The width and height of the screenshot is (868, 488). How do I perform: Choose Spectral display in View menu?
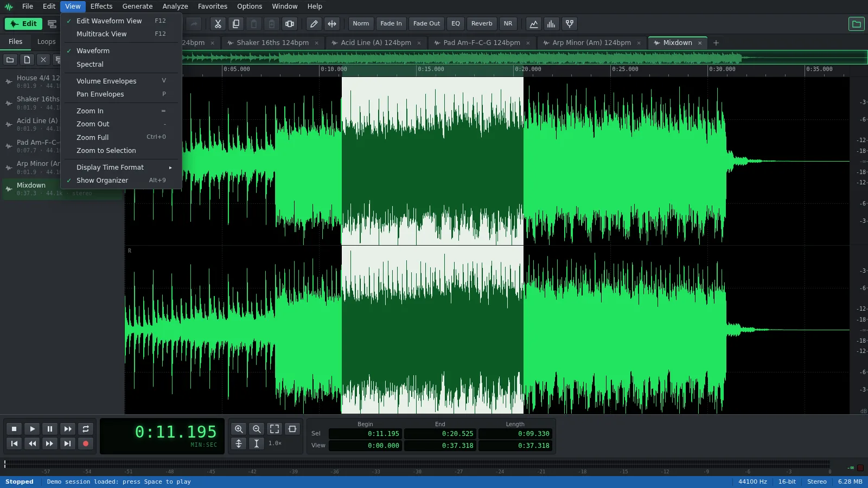(x=120, y=64)
